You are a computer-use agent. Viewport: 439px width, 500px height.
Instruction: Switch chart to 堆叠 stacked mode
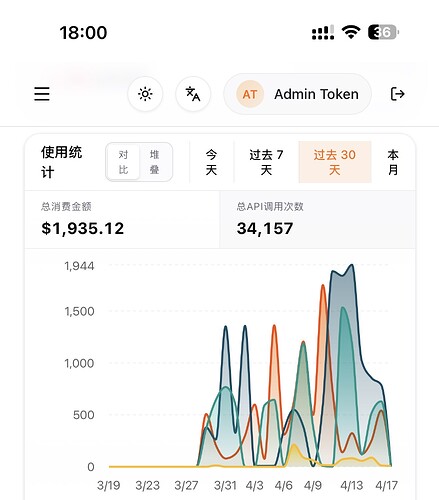pos(154,162)
